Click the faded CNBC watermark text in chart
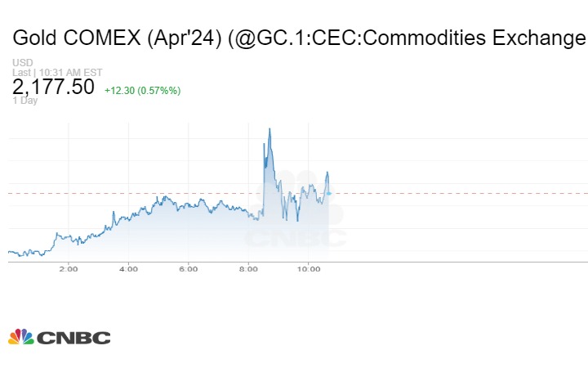588x368 pixels. [x=296, y=237]
